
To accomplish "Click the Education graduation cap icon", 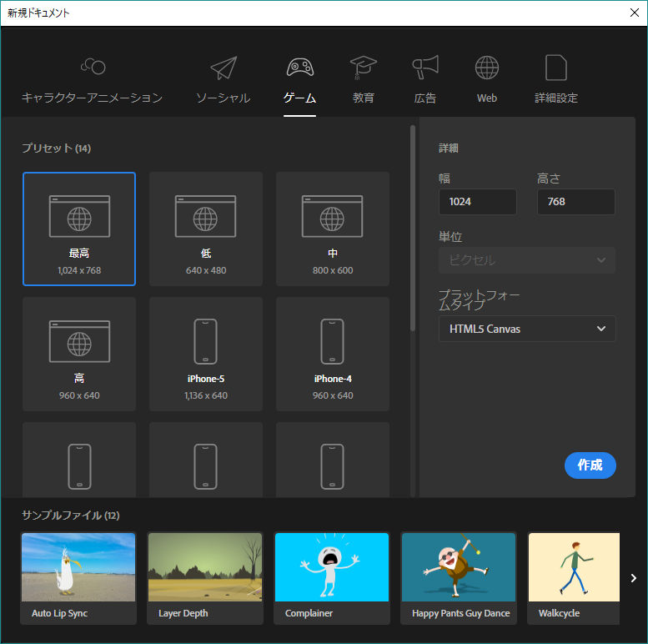I will [x=364, y=68].
